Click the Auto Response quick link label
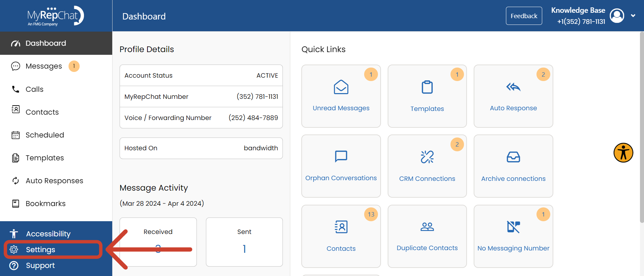The width and height of the screenshot is (644, 276). pyautogui.click(x=513, y=108)
